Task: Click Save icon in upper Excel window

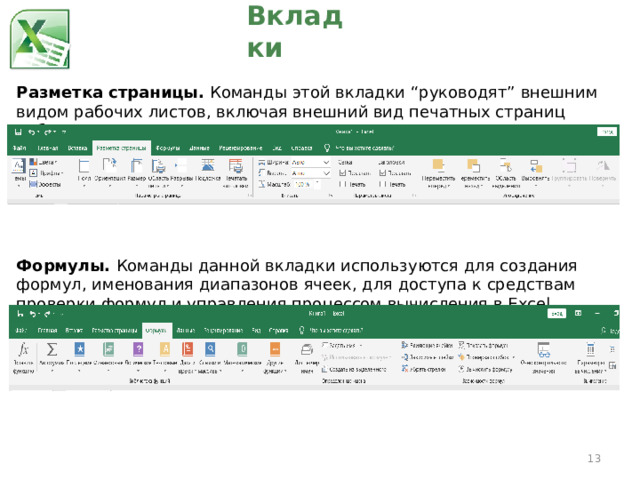Action: (x=18, y=132)
